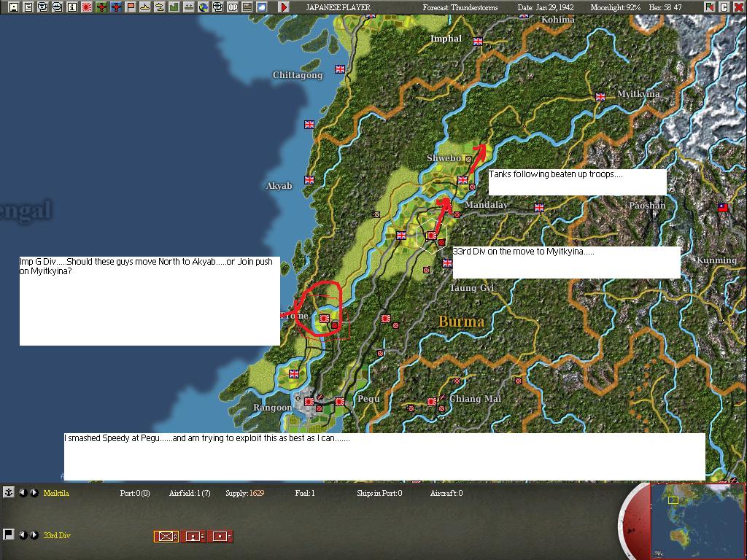Open the reports list document icon
This screenshot has width=747, height=560.
click(28, 7)
